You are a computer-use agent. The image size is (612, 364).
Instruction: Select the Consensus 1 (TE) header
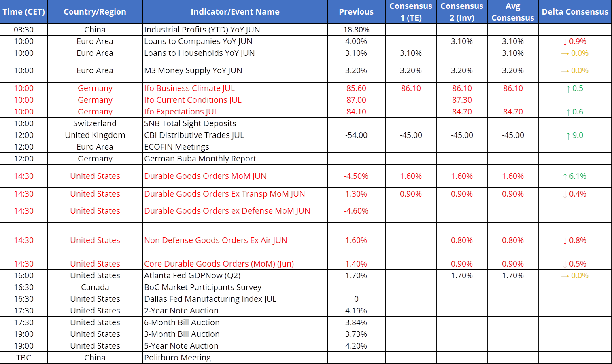tap(411, 12)
